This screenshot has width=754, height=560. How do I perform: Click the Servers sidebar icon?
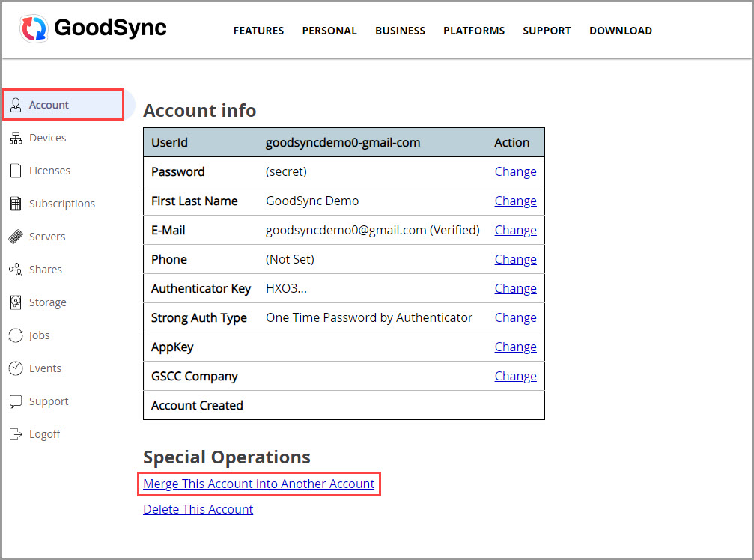(16, 236)
